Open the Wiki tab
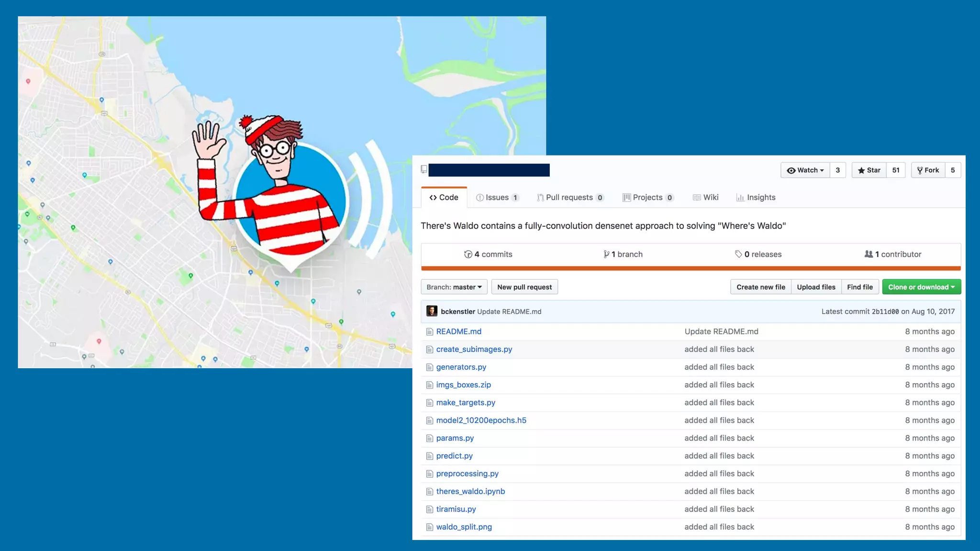This screenshot has height=551, width=980. 705,198
